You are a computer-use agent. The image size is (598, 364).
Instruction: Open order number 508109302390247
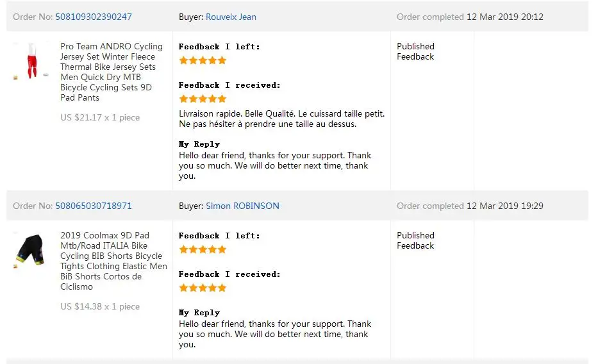(x=94, y=17)
